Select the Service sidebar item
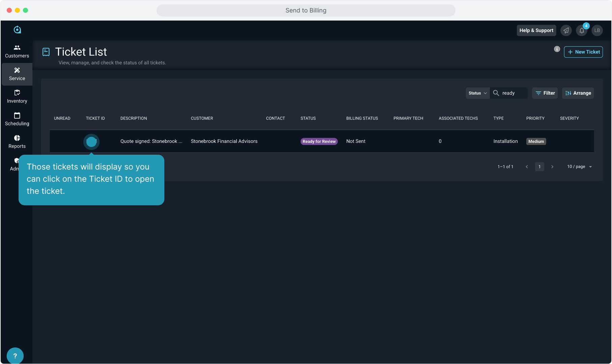This screenshot has height=364, width=612. pyautogui.click(x=17, y=74)
